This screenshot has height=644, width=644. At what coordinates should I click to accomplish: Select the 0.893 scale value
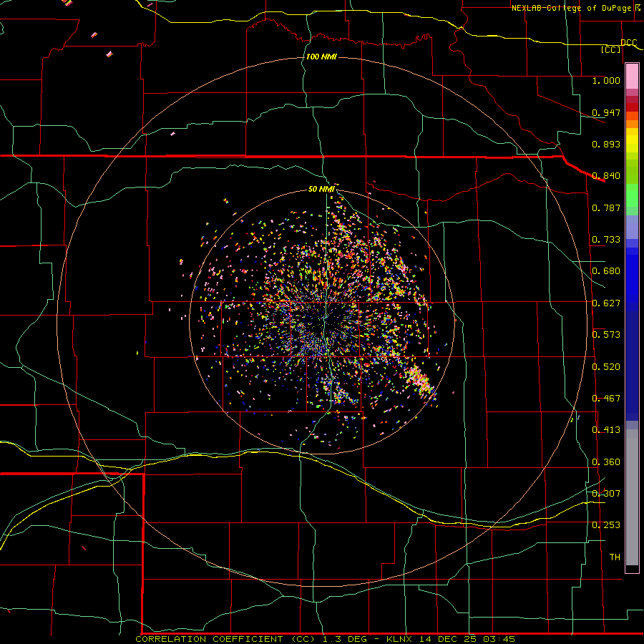point(606,144)
